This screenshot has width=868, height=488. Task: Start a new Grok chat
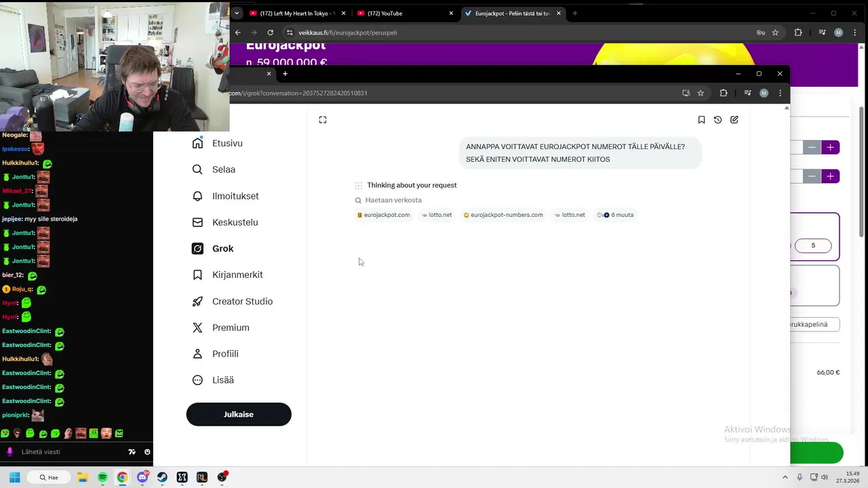tap(734, 120)
